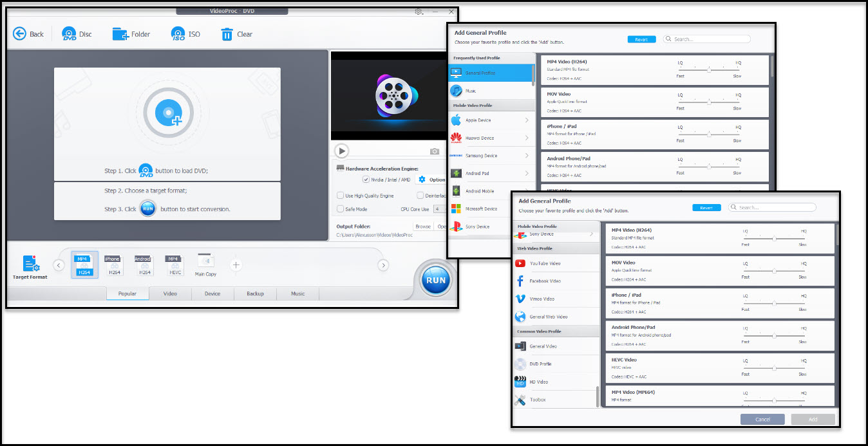Click Revert in the panel listing Apple Device
This screenshot has height=446, width=868.
point(641,39)
